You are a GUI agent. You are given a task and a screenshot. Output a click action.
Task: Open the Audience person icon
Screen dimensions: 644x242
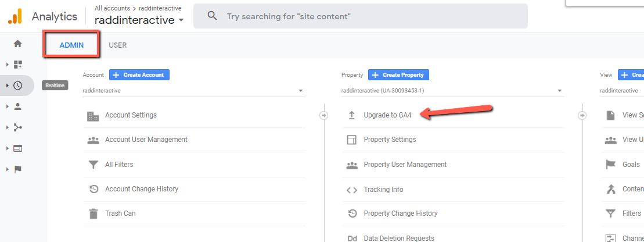tap(17, 106)
